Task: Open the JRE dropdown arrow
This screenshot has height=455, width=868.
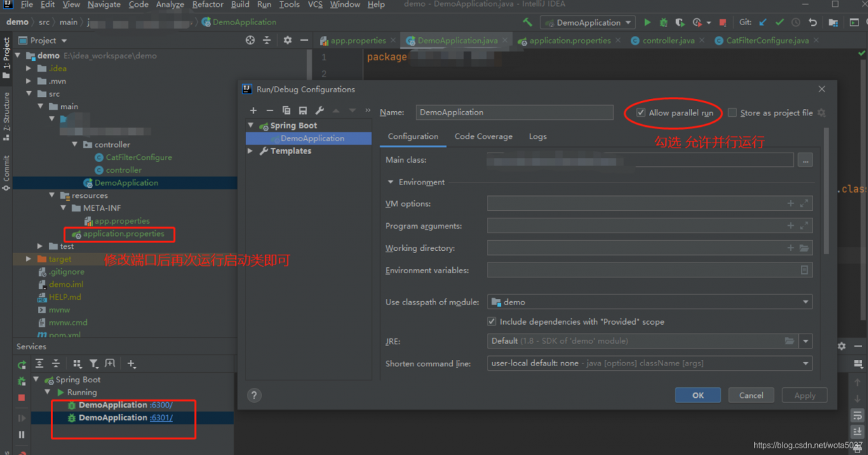Action: click(x=806, y=341)
